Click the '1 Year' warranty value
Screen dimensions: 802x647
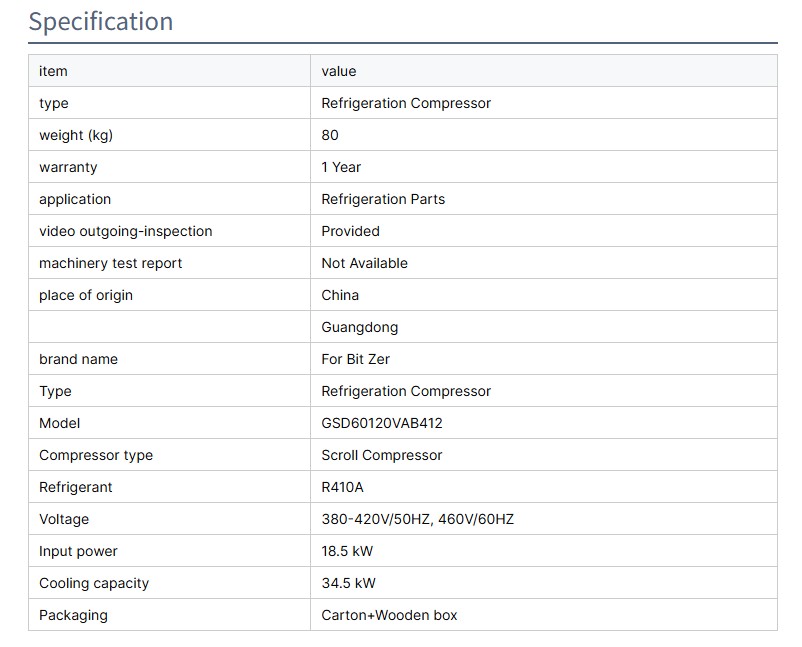341,167
